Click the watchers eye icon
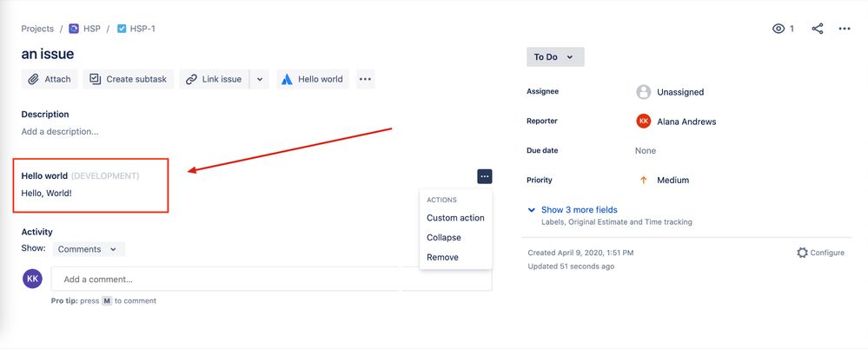868x349 pixels. click(779, 29)
